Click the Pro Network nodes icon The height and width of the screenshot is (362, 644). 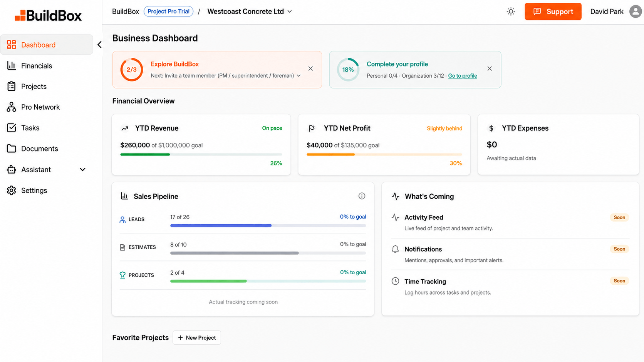coord(12,107)
